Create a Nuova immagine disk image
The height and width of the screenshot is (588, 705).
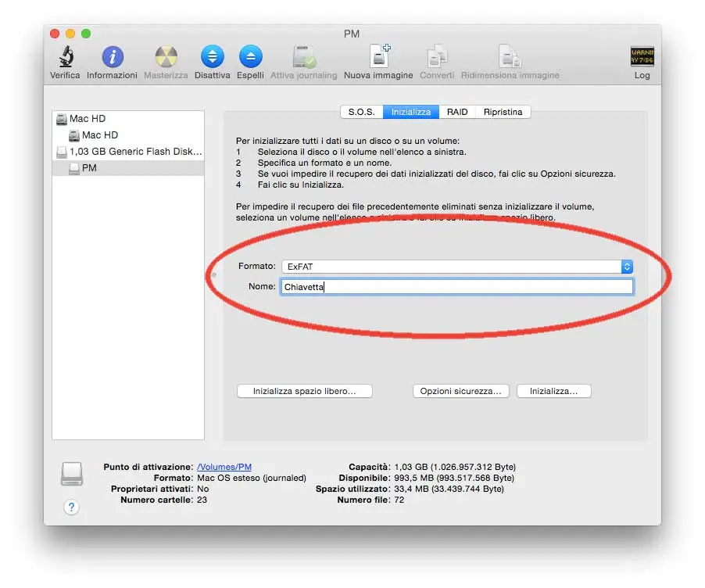point(378,56)
